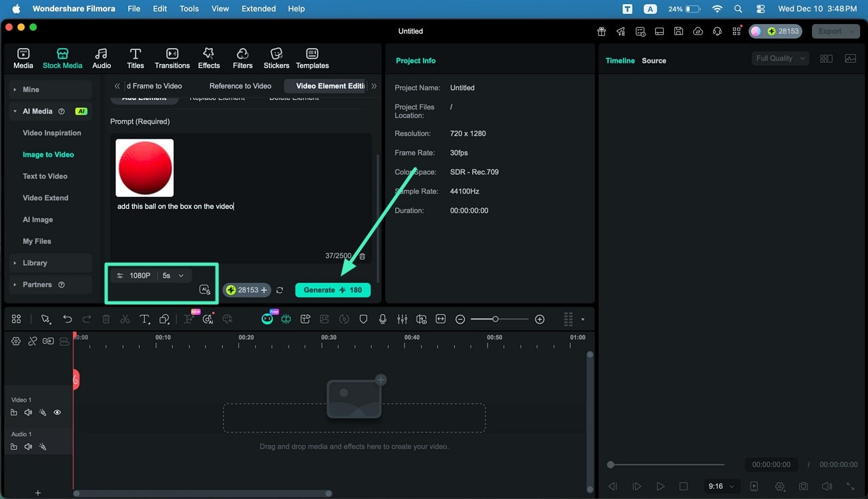The image size is (868, 499).
Task: Open the Stickers panel
Action: (276, 57)
